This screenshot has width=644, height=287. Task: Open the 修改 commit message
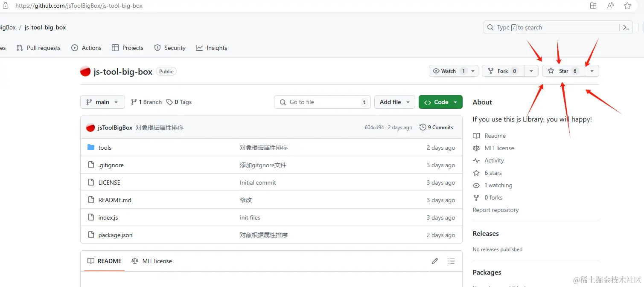246,200
